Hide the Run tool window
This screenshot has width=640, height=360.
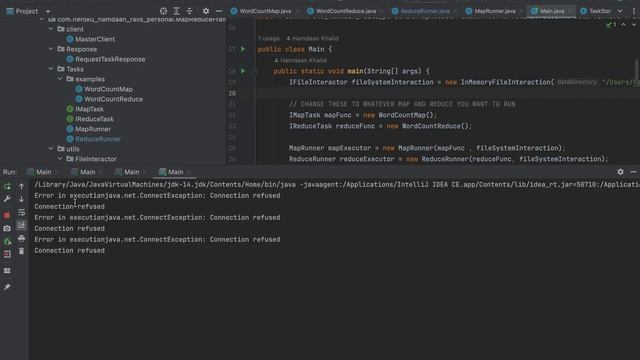633,172
